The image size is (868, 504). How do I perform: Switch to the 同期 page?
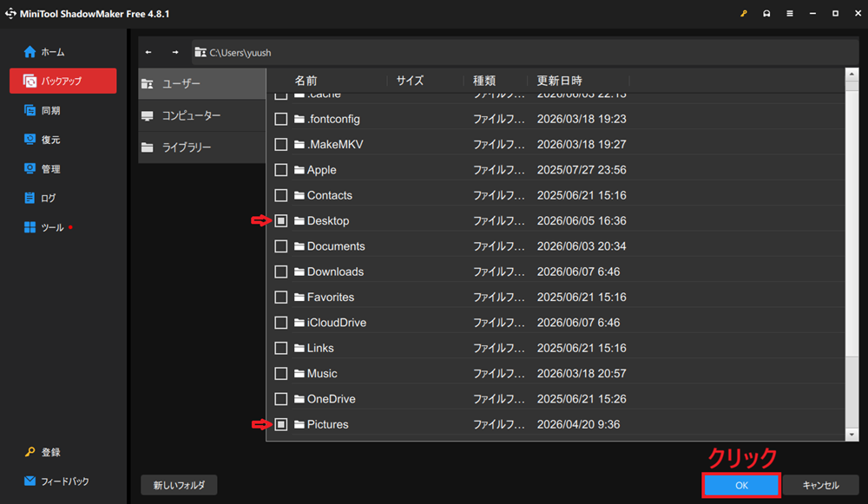(x=50, y=111)
